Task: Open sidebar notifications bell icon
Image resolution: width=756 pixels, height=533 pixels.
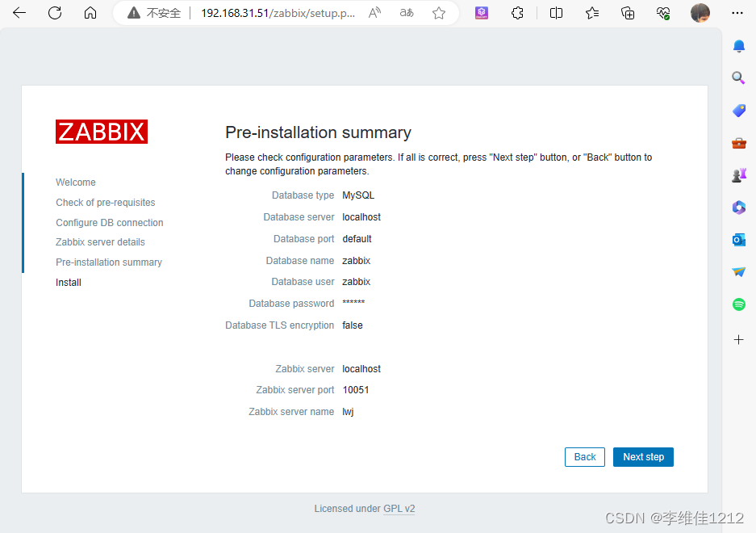Action: click(738, 46)
